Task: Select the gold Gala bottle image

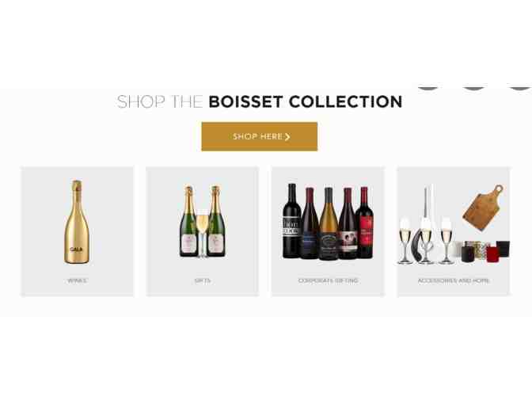Action: [x=77, y=222]
